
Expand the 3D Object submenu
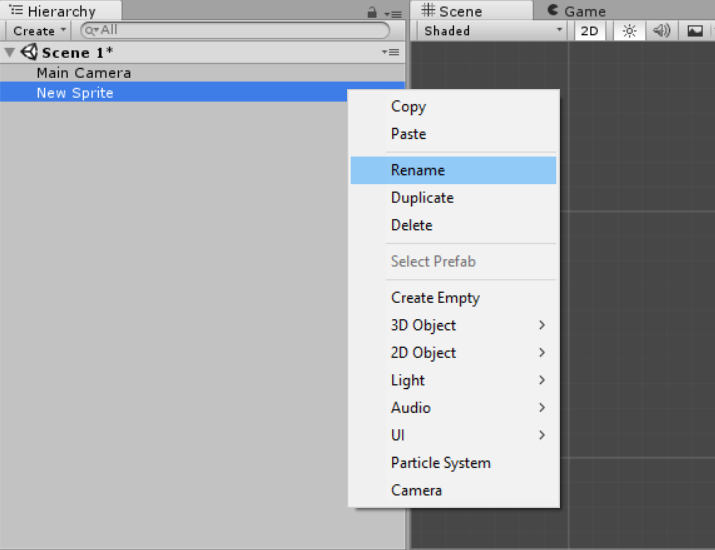pos(453,325)
